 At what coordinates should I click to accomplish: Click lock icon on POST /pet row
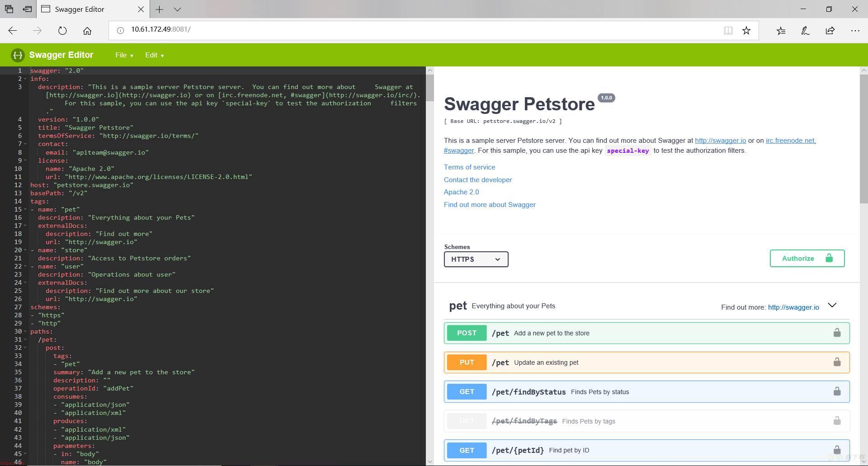(837, 333)
